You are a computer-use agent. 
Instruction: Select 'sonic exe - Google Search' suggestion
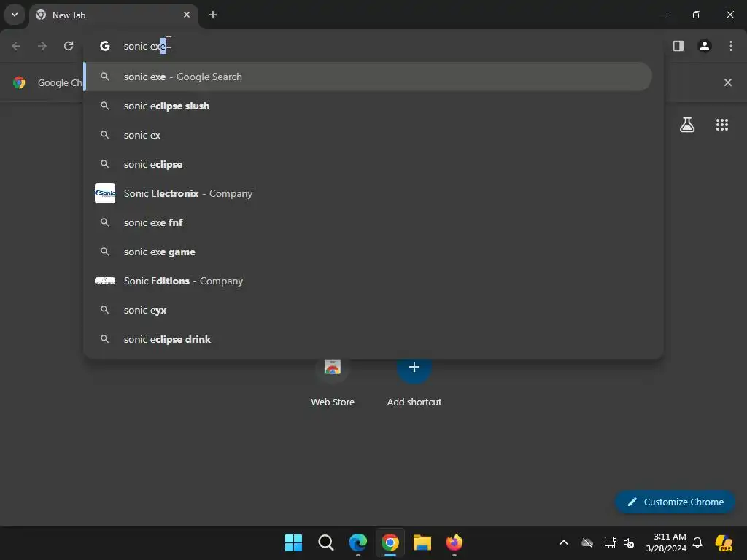coord(368,77)
